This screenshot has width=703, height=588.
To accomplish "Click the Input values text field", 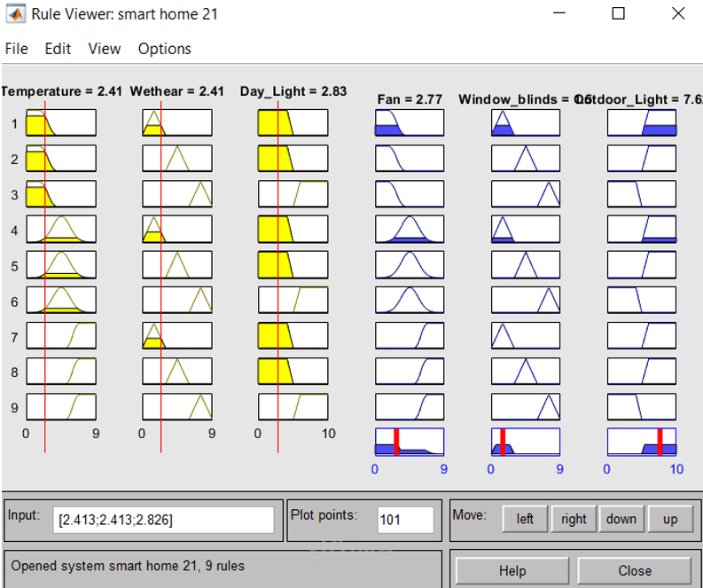I will tap(163, 520).
